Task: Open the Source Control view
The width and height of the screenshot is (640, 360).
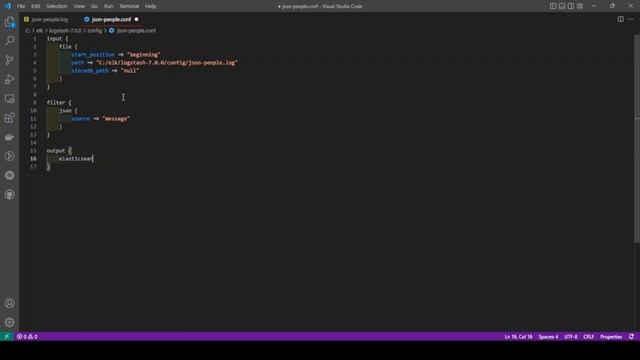Action: click(x=9, y=60)
